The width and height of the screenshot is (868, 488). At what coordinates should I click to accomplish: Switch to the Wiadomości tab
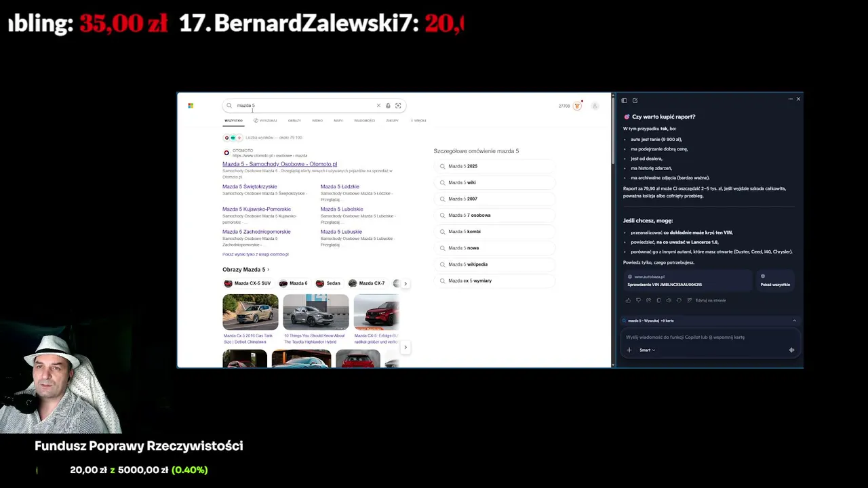click(365, 121)
